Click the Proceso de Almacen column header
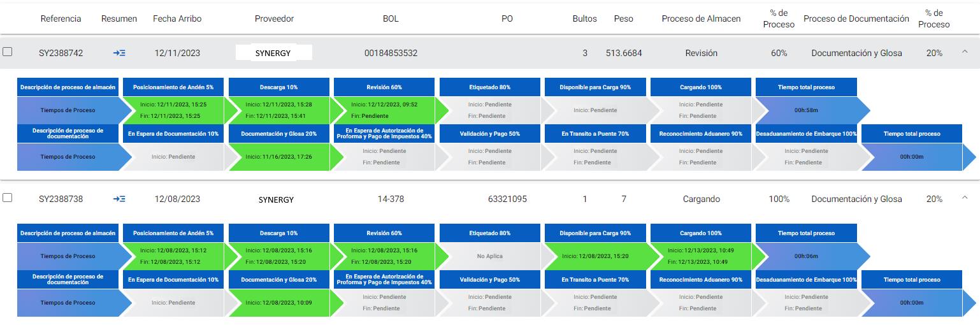 tap(701, 18)
